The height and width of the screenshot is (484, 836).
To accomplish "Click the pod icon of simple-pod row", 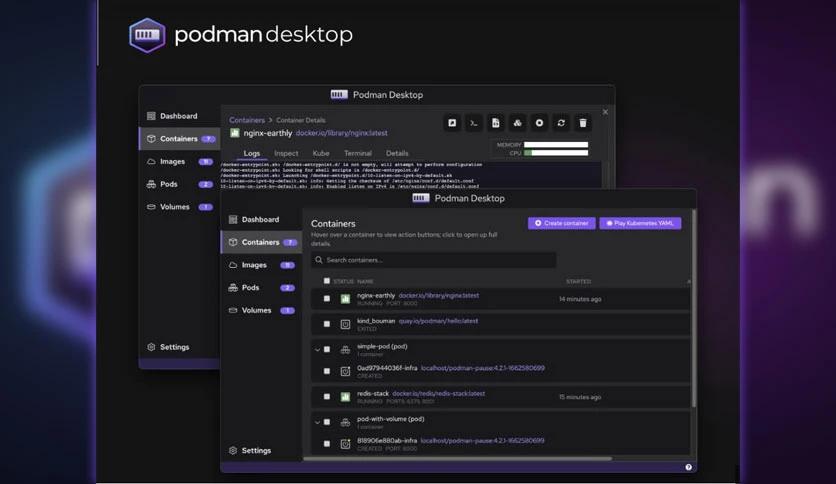I will [x=345, y=350].
